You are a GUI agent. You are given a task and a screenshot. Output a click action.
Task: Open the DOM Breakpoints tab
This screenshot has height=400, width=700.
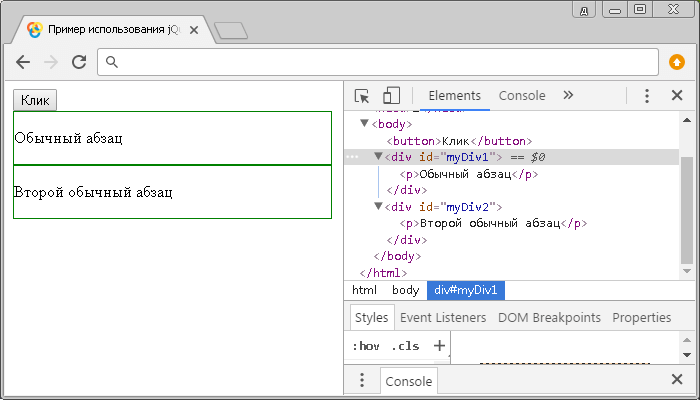(549, 317)
